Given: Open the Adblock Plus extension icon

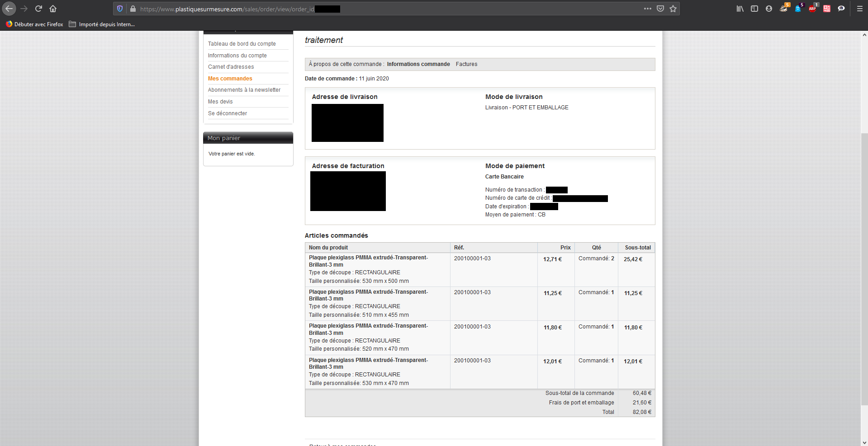Looking at the screenshot, I should [x=812, y=9].
